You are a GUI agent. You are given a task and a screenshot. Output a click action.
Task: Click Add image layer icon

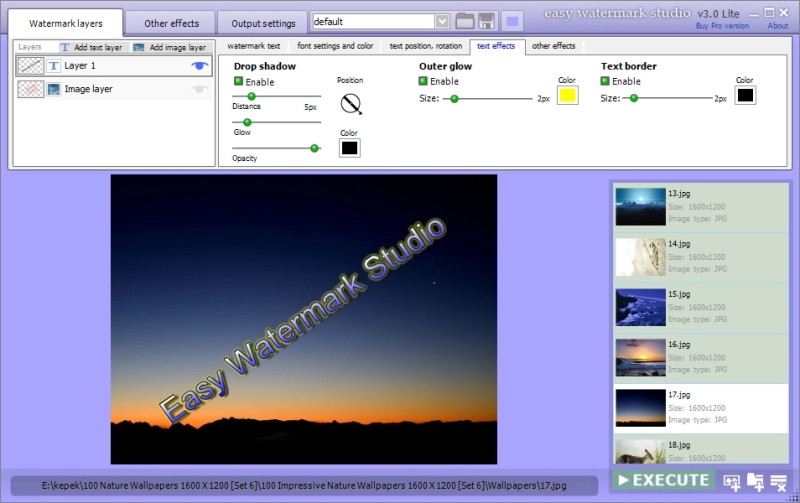tap(138, 47)
